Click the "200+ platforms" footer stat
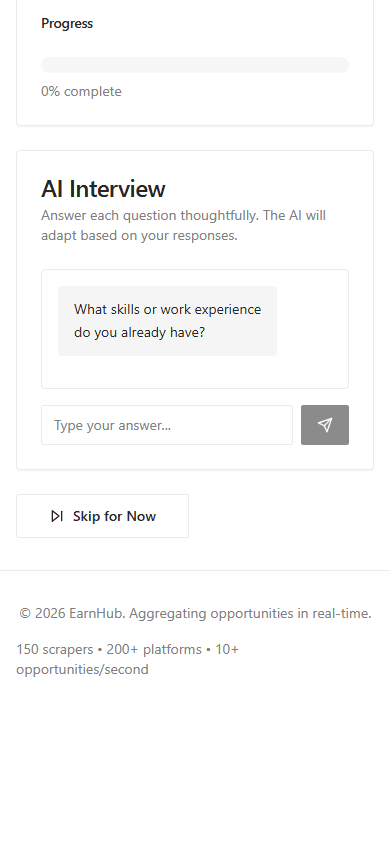This screenshot has height=844, width=390. pos(154,649)
